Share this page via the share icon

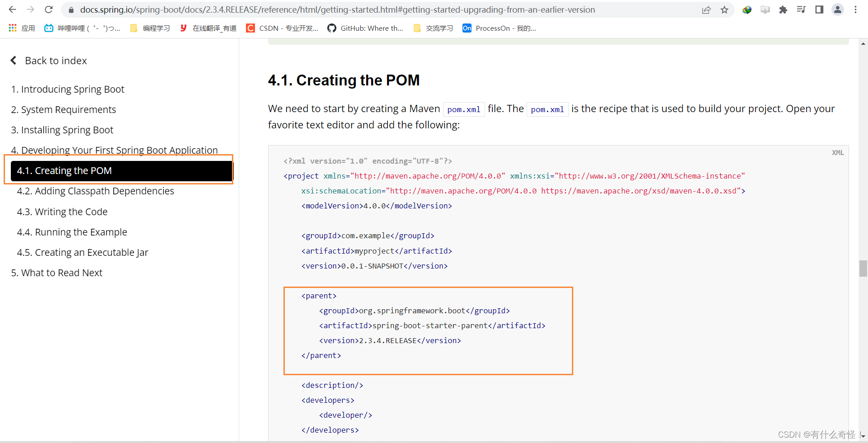pyautogui.click(x=706, y=10)
